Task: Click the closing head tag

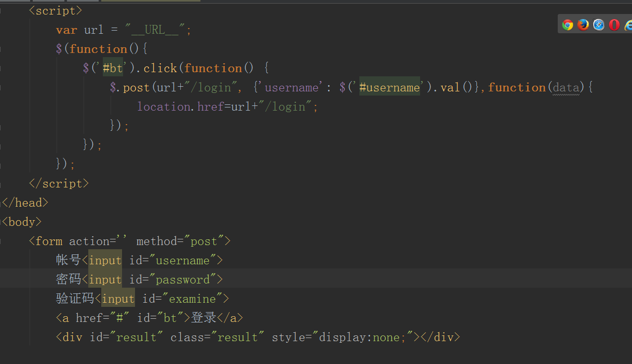Action: 25,203
